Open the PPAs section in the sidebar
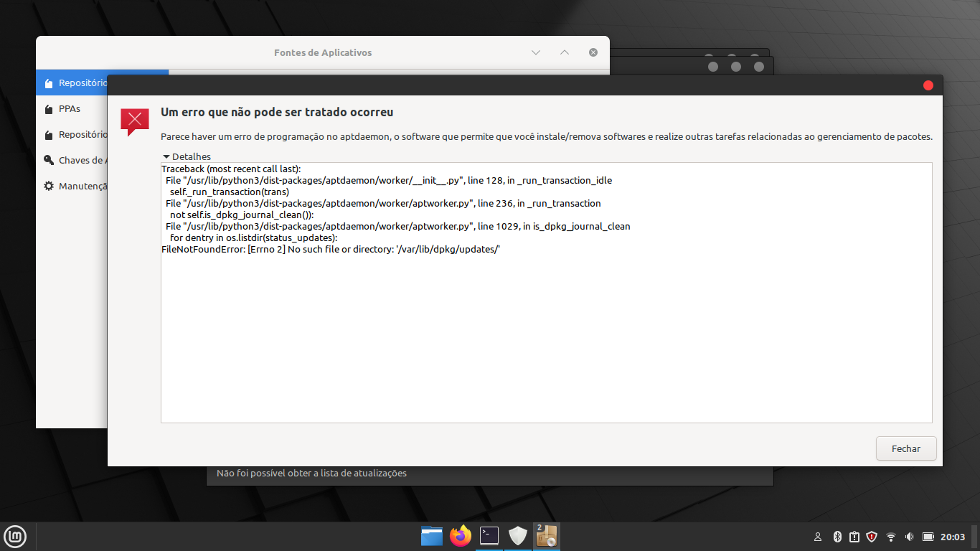 71,109
